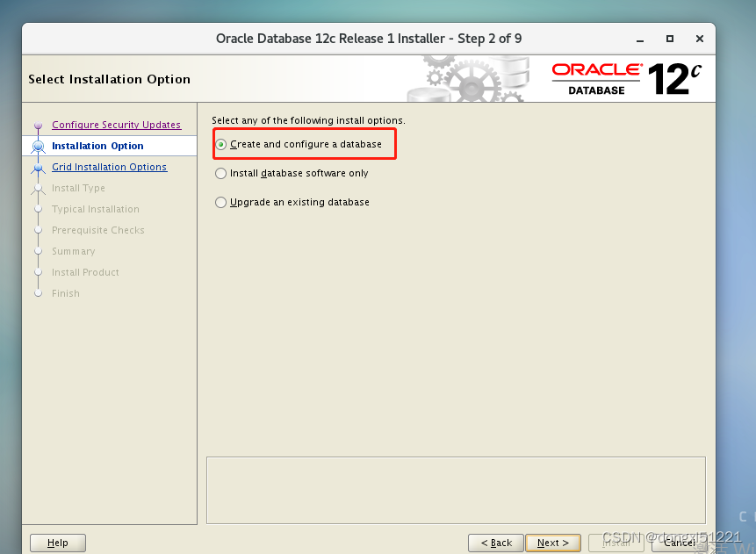Click the Summary step node icon
756x554 pixels.
[38, 251]
